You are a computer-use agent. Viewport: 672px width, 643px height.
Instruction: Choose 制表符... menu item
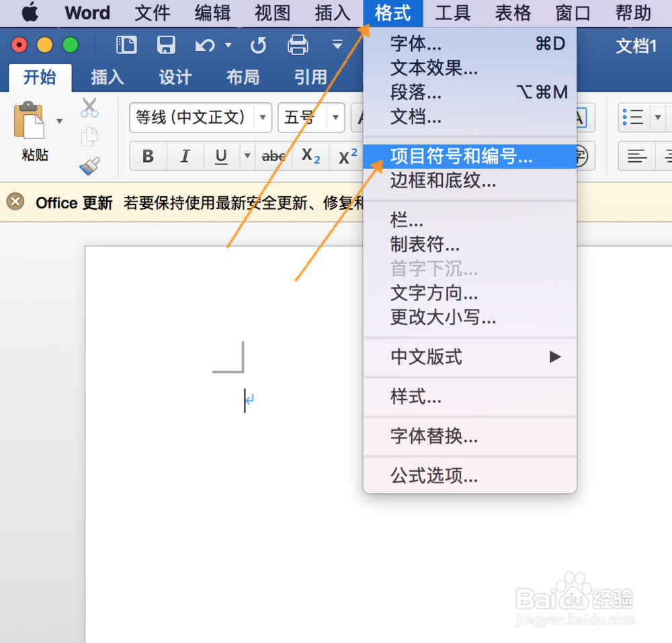pos(470,245)
